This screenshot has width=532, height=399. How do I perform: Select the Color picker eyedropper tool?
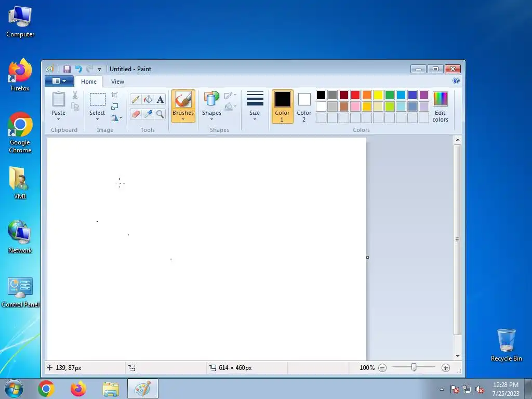pos(148,114)
